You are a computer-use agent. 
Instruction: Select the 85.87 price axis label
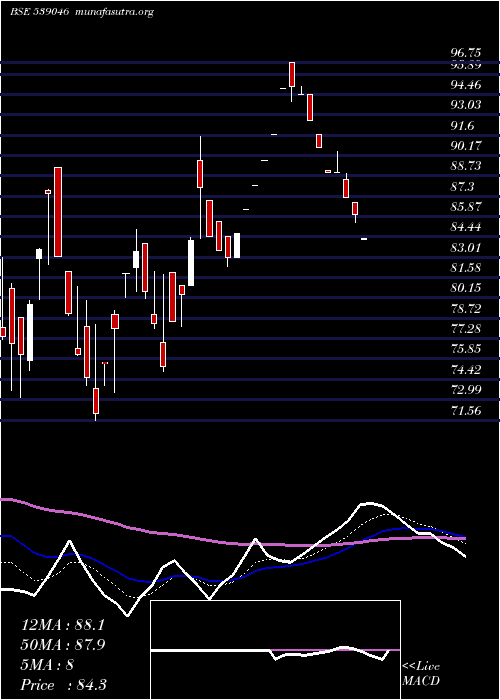466,207
